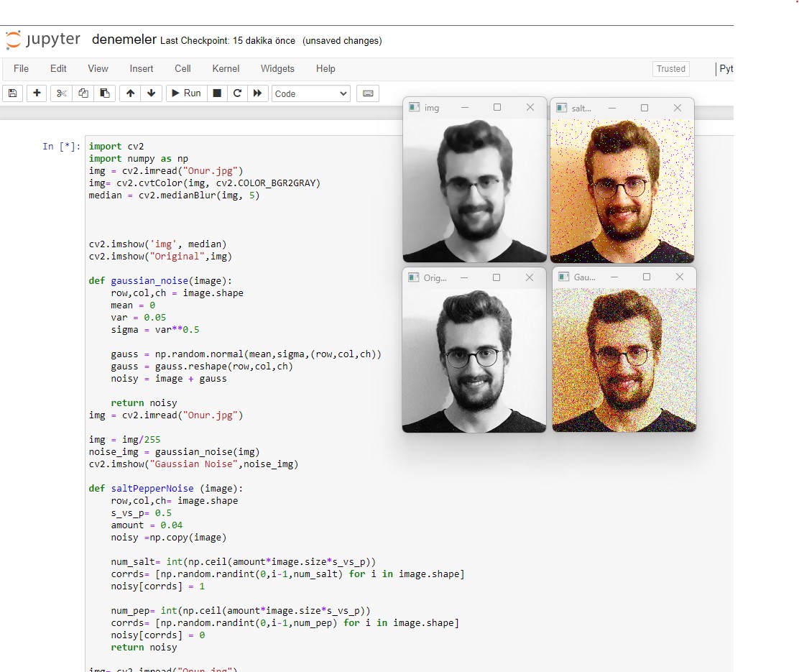This screenshot has height=672, width=799.
Task: Minimize the salt... window
Action: click(612, 108)
